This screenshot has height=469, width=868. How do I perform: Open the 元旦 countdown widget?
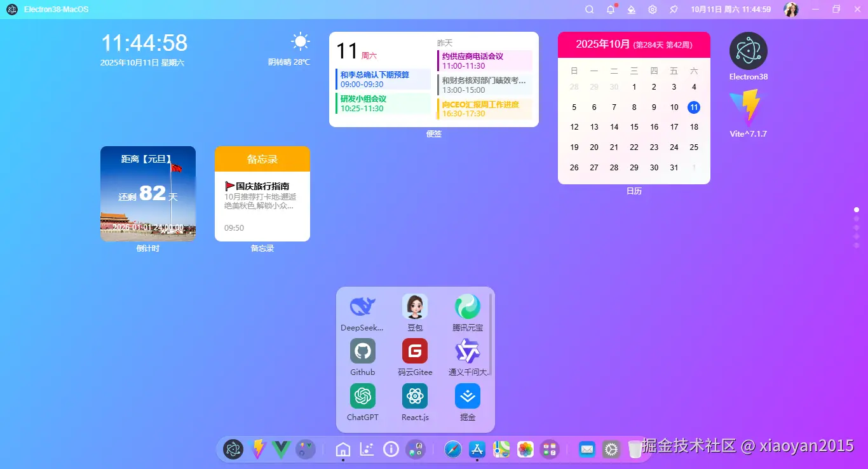click(x=148, y=194)
